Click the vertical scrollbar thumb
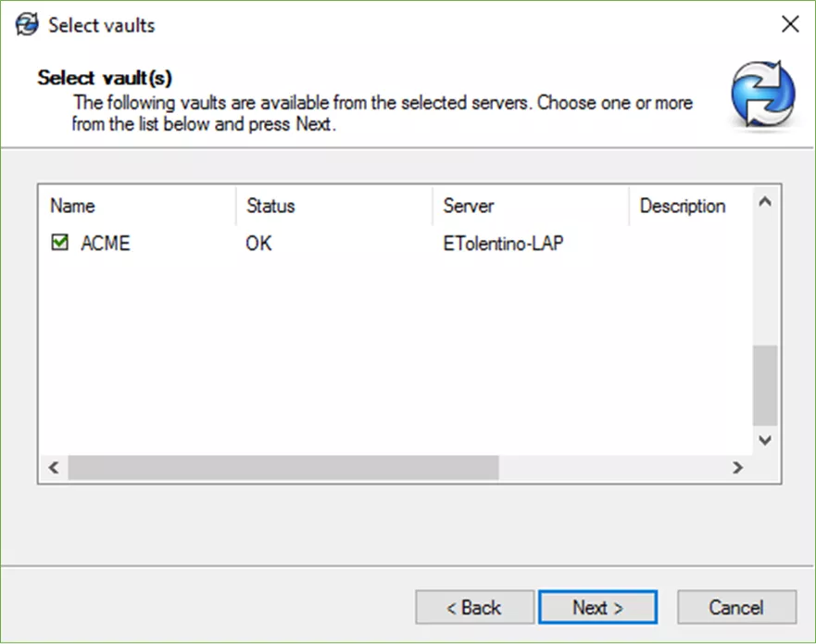 pyautogui.click(x=764, y=385)
